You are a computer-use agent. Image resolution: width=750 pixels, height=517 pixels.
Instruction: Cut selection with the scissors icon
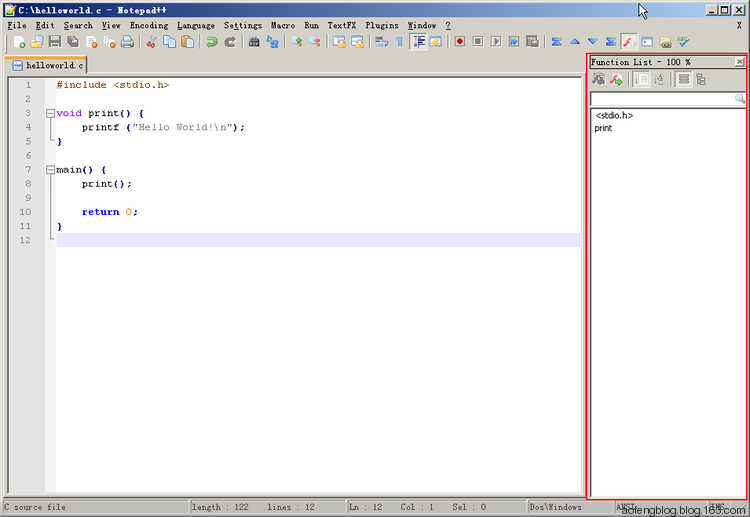tap(152, 42)
